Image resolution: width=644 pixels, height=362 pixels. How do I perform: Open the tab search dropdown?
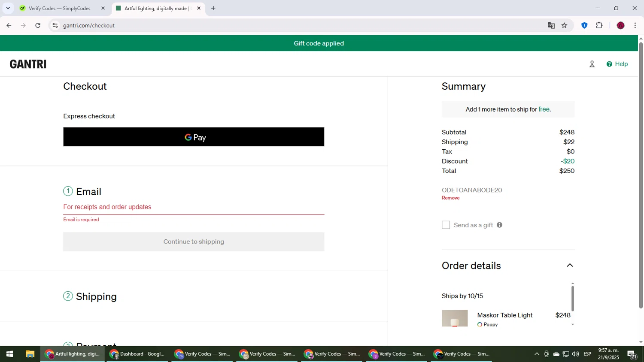point(8,8)
